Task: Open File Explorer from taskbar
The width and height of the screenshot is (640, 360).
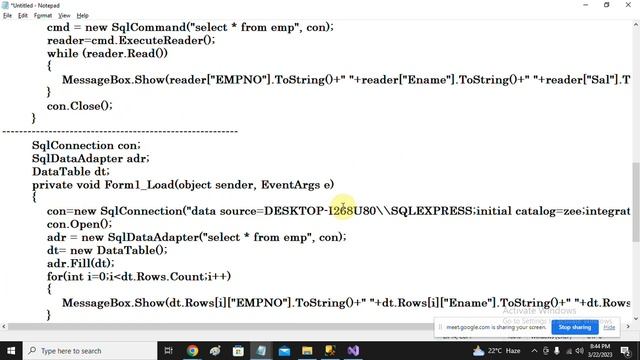Action: [x=307, y=351]
